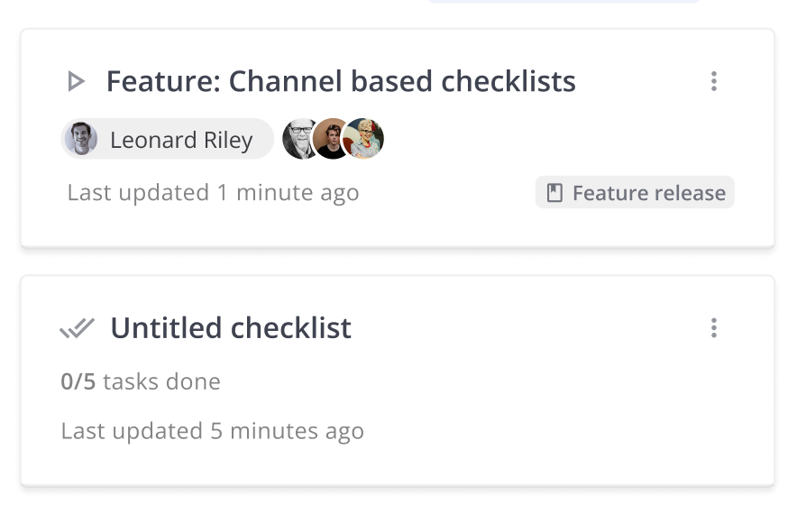The width and height of the screenshot is (806, 532).
Task: Open the three-dot menu on Untitled checklist
Action: (713, 327)
